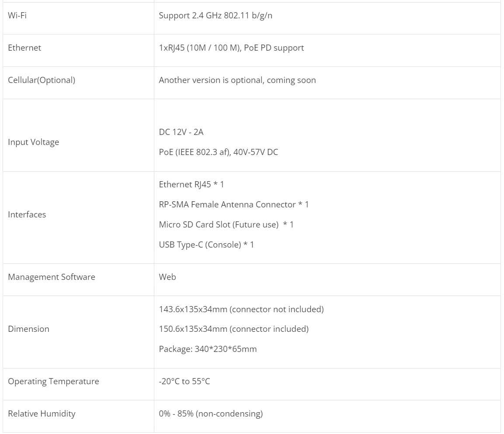Click the Ethernet row label
The width and height of the screenshot is (504, 434).
coord(24,48)
